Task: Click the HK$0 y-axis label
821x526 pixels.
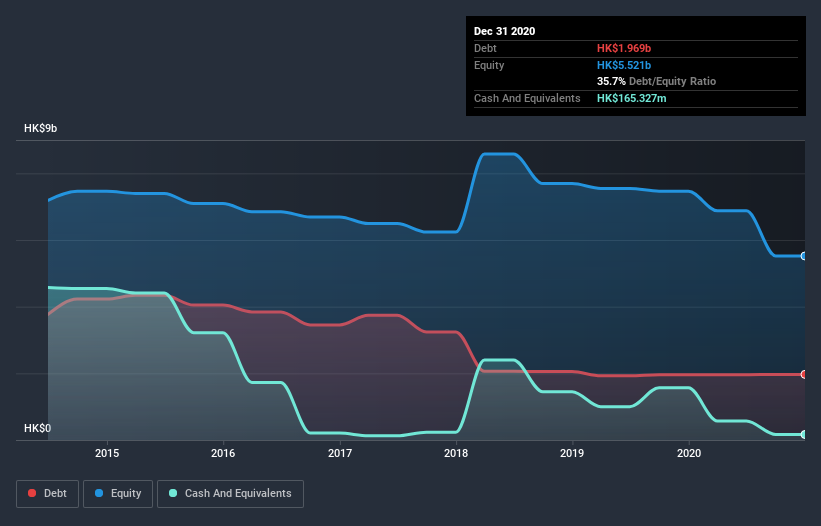Action: coord(38,428)
